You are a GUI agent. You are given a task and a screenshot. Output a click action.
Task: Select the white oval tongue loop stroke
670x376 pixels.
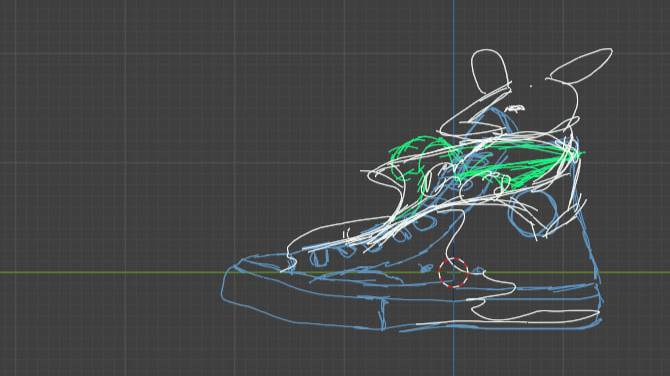pyautogui.click(x=491, y=71)
